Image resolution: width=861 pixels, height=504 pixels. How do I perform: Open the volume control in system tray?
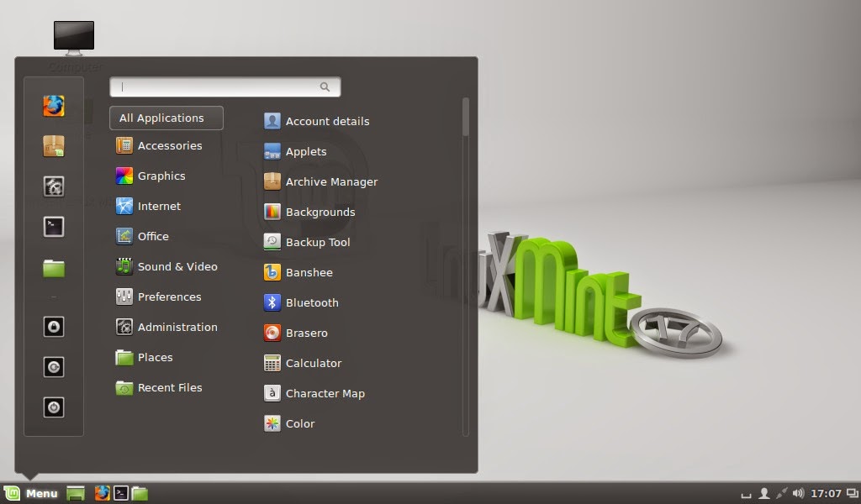tap(799, 494)
